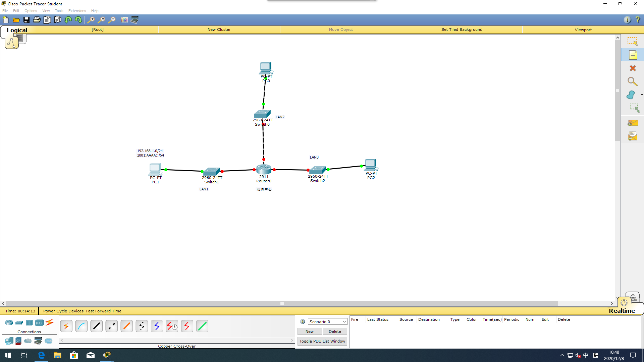Screen dimensions: 644x362
Task: Select the Add Complex PDU envelope tool
Action: [x=633, y=136]
